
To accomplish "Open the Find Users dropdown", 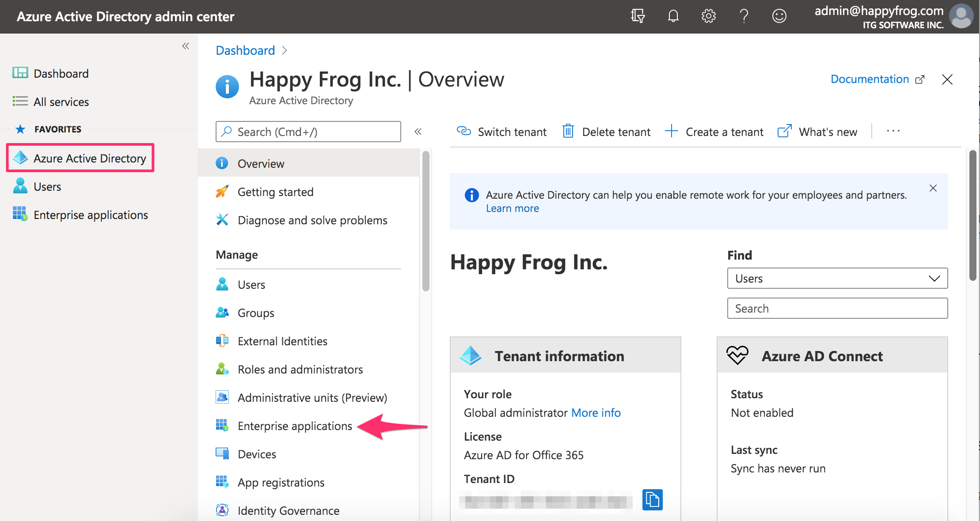I will tap(837, 278).
